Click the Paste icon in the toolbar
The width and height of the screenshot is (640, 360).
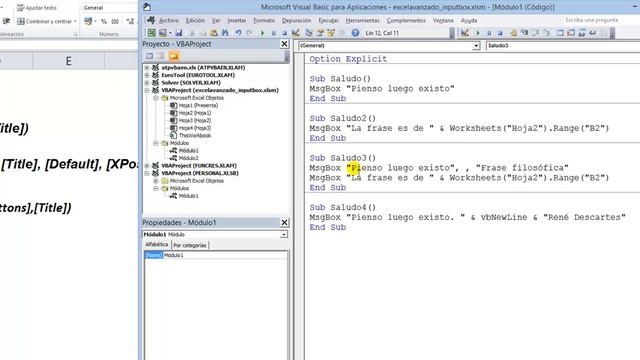point(213,33)
